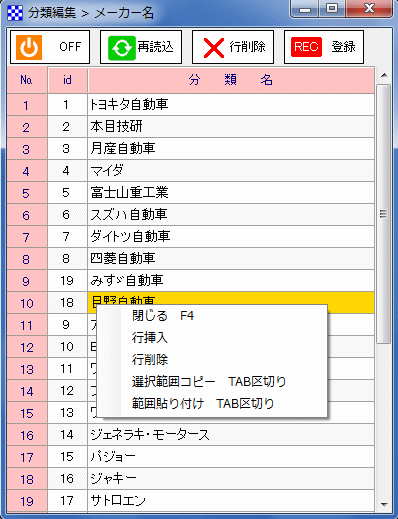Click row header number 19
The height and width of the screenshot is (519, 398).
(27, 501)
